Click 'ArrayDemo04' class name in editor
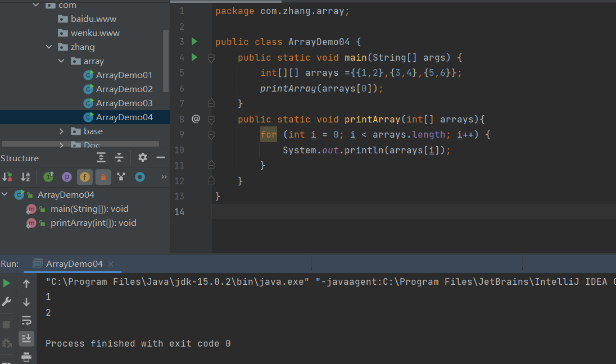616x364 pixels. click(x=319, y=42)
